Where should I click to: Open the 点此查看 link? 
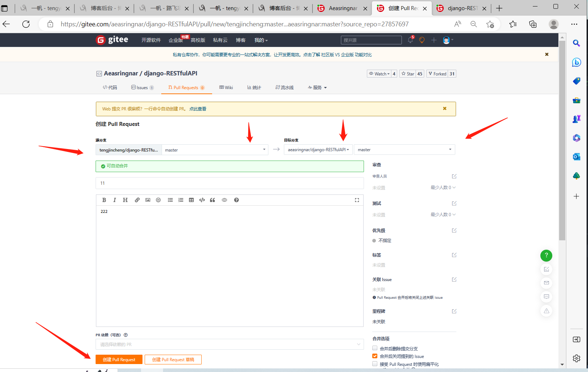[x=198, y=109]
